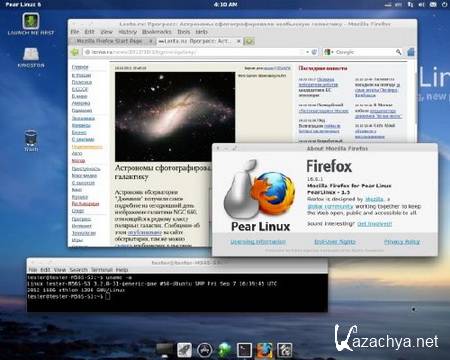Screen dimensions: 450x360
Task: Open the Tools menu in Firefox
Action: (x=183, y=32)
